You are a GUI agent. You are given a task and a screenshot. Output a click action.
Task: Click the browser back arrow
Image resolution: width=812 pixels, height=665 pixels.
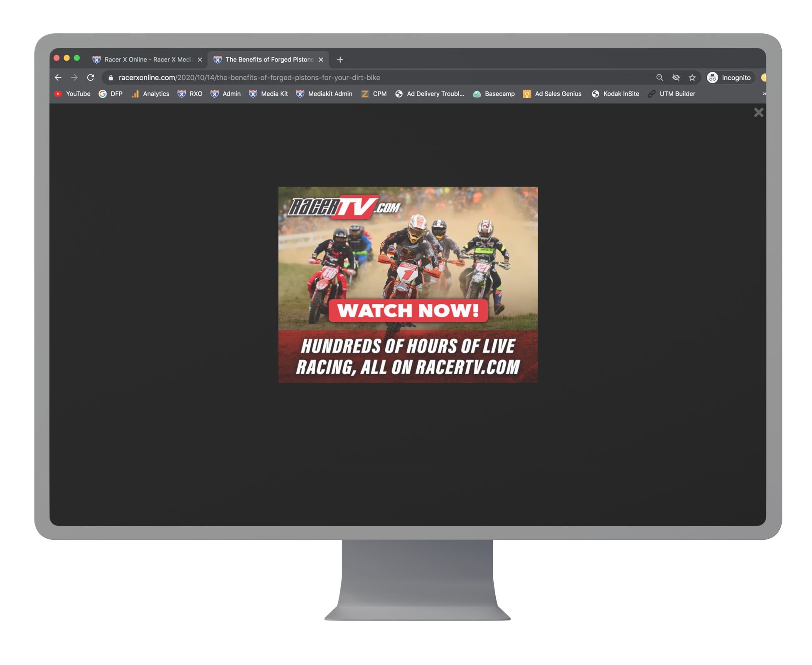(58, 78)
